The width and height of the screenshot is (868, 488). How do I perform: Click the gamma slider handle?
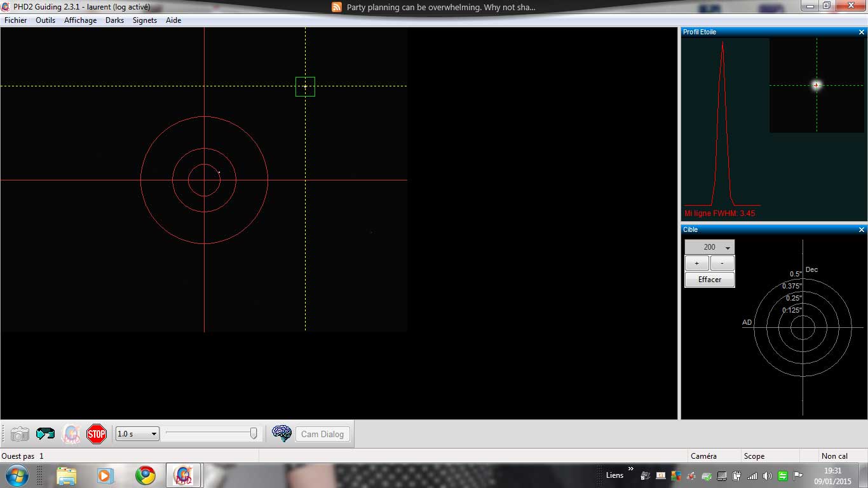(254, 433)
